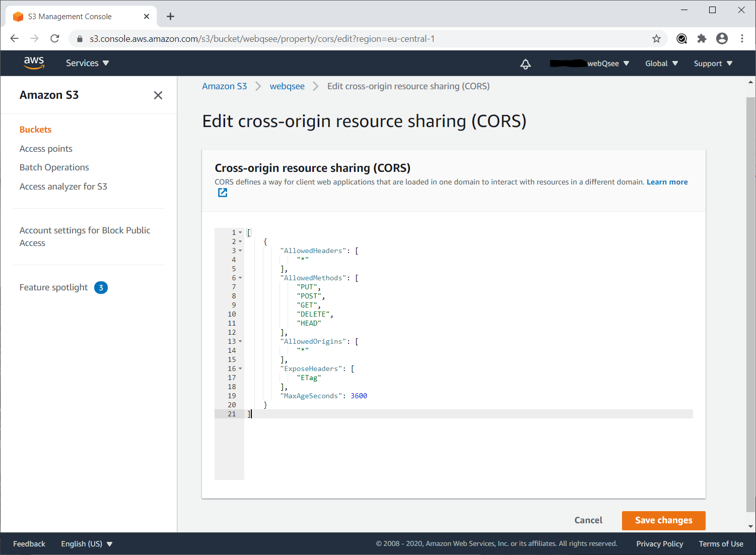Open Terms of Use in the footer
This screenshot has height=555, width=756.
click(x=721, y=544)
